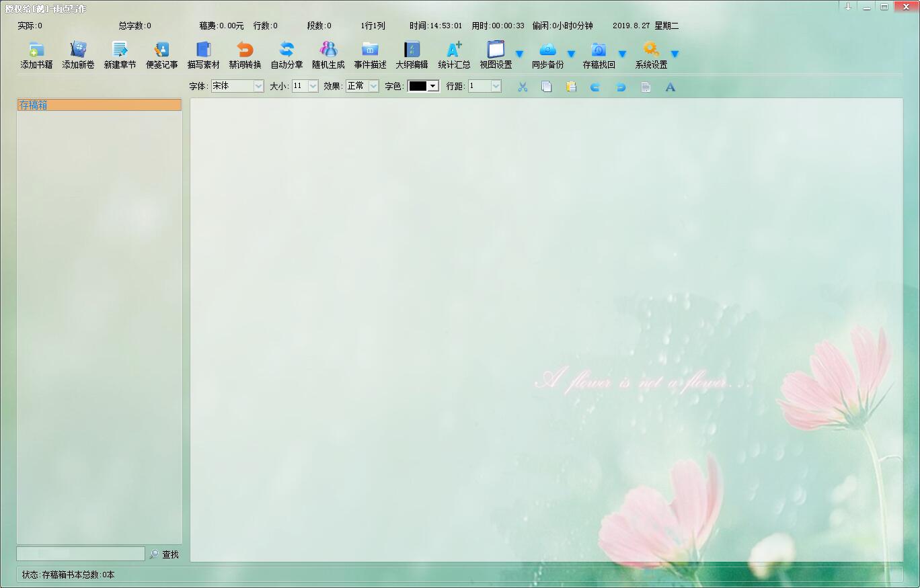Open 统计汇总 statistics summary
Screen dimensions: 920x588
(454, 50)
